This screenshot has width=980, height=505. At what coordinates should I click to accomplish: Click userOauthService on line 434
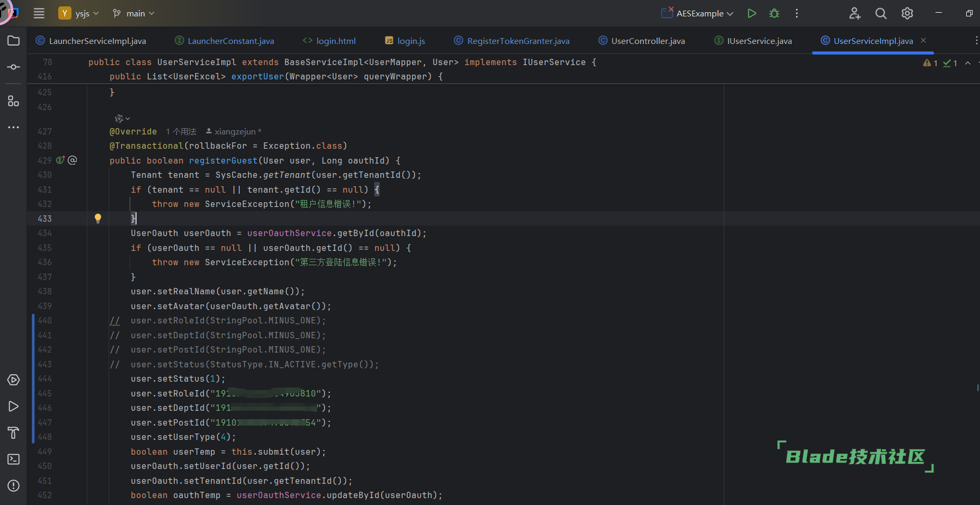pyautogui.click(x=290, y=233)
